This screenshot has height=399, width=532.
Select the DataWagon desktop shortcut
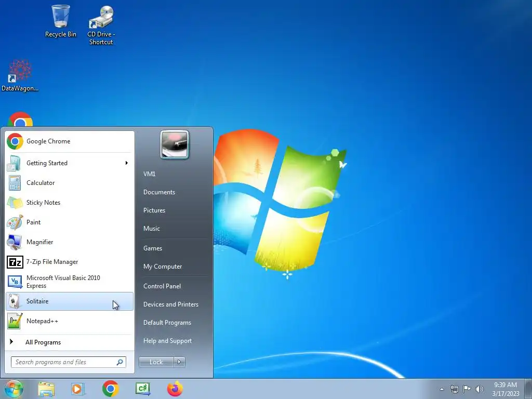click(20, 75)
